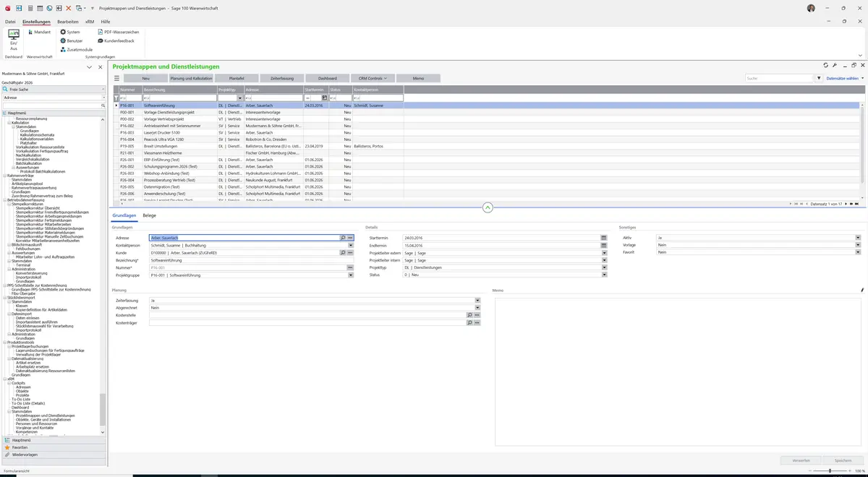Image resolution: width=868 pixels, height=477 pixels.
Task: Open the Aktiv dropdown
Action: [858, 238]
